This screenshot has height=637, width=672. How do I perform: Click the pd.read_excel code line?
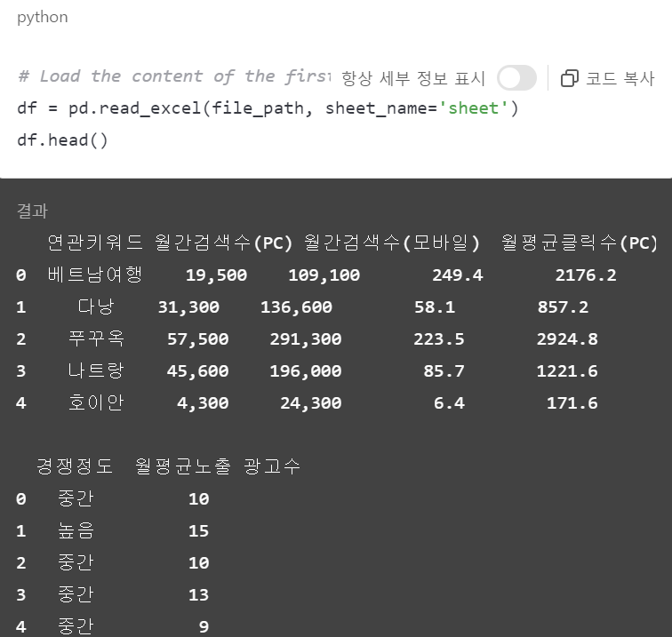(268, 108)
